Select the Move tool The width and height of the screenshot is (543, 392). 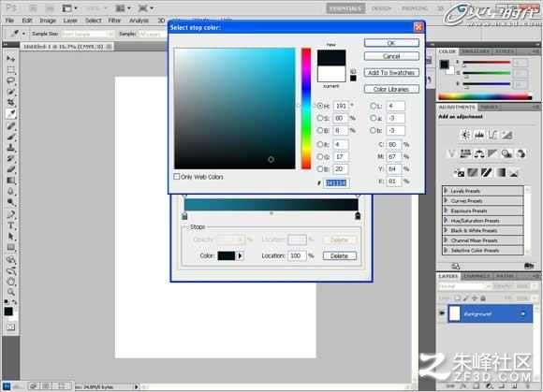[x=10, y=58]
